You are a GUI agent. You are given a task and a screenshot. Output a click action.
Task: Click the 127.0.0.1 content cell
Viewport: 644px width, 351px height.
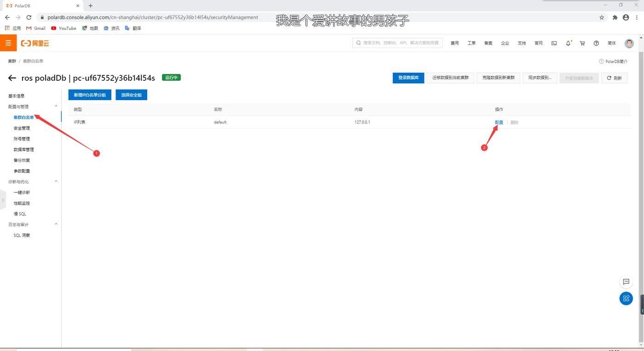(x=362, y=122)
